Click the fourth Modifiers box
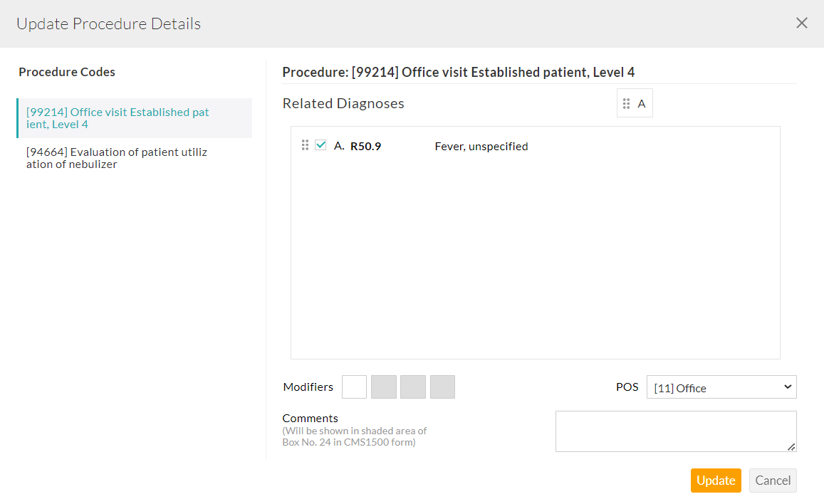Image resolution: width=824 pixels, height=504 pixels. tap(442, 387)
